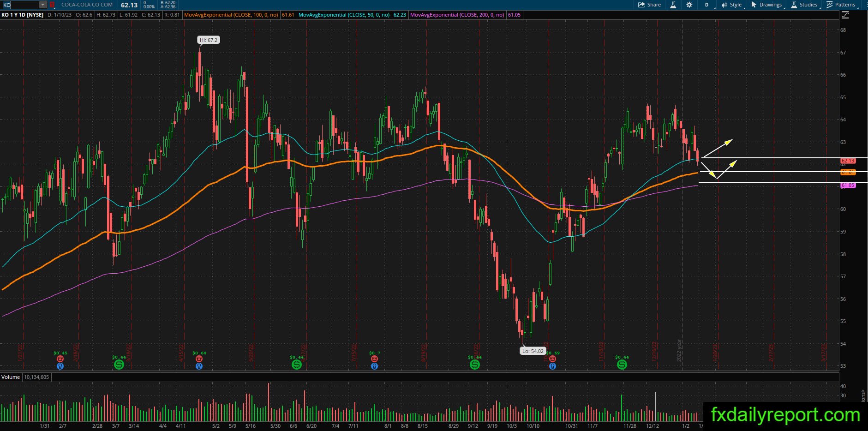
Task: Click the Share button
Action: (649, 5)
